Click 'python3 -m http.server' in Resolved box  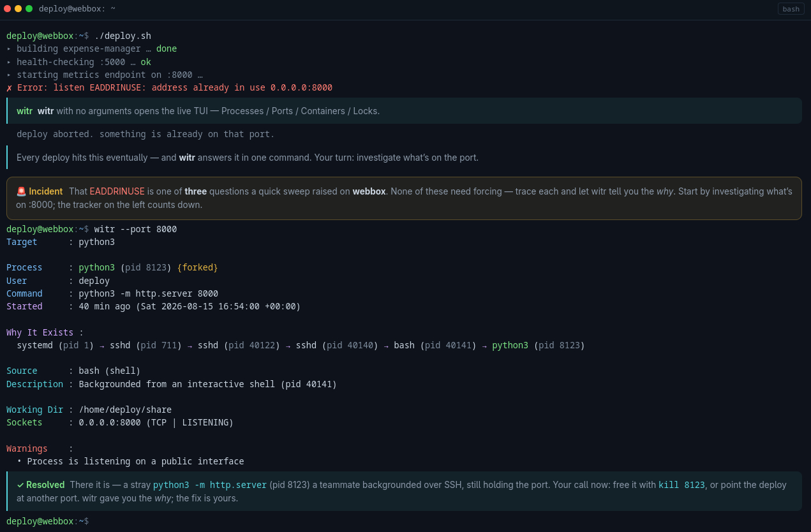pyautogui.click(x=210, y=485)
